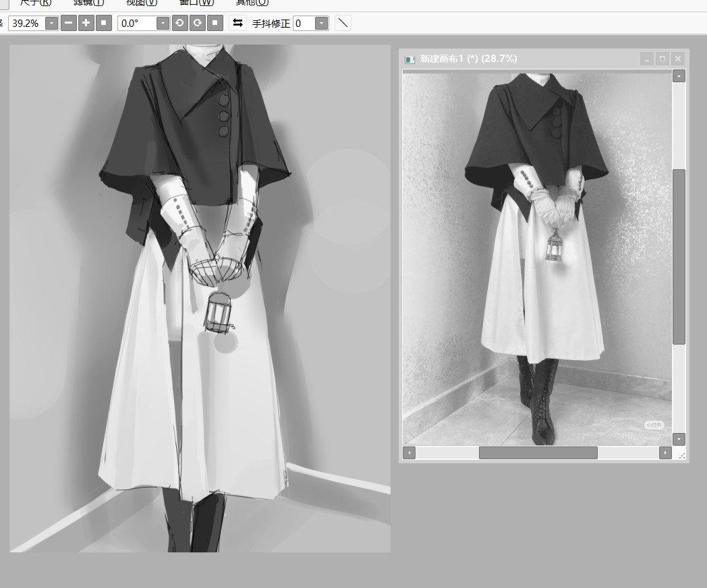The width and height of the screenshot is (707, 588).
Task: Open the 其他 menu
Action: tap(252, 3)
